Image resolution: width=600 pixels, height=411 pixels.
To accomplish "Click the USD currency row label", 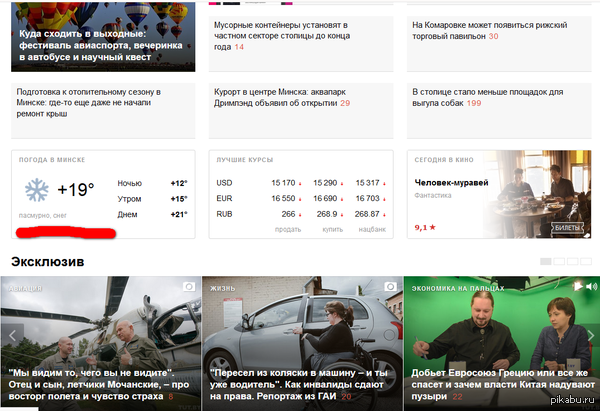I will 224,183.
